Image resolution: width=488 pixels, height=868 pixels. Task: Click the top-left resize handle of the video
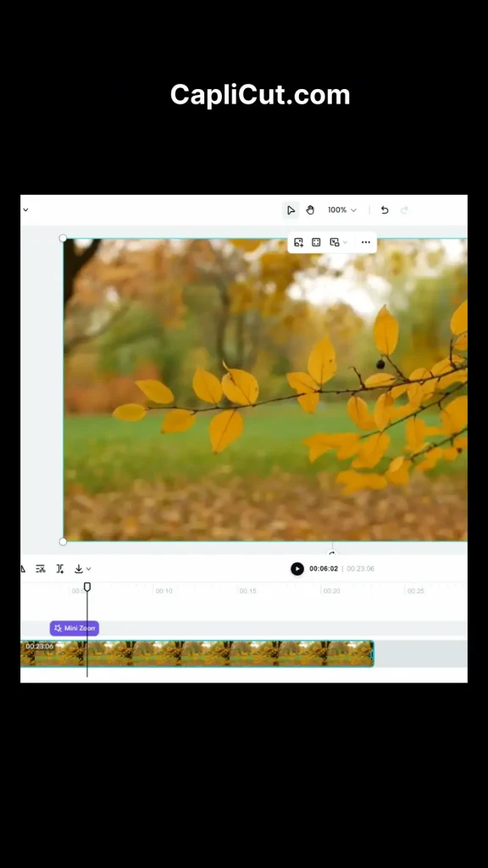(63, 238)
